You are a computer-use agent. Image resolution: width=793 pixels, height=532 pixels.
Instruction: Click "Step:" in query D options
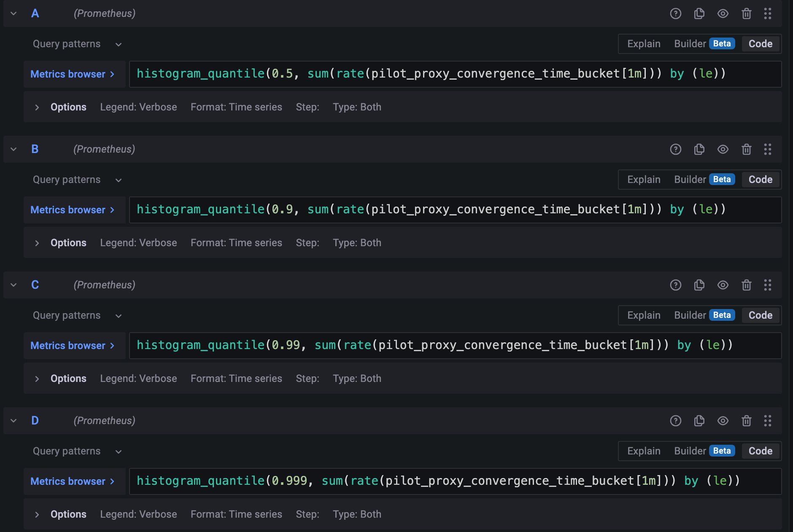307,514
